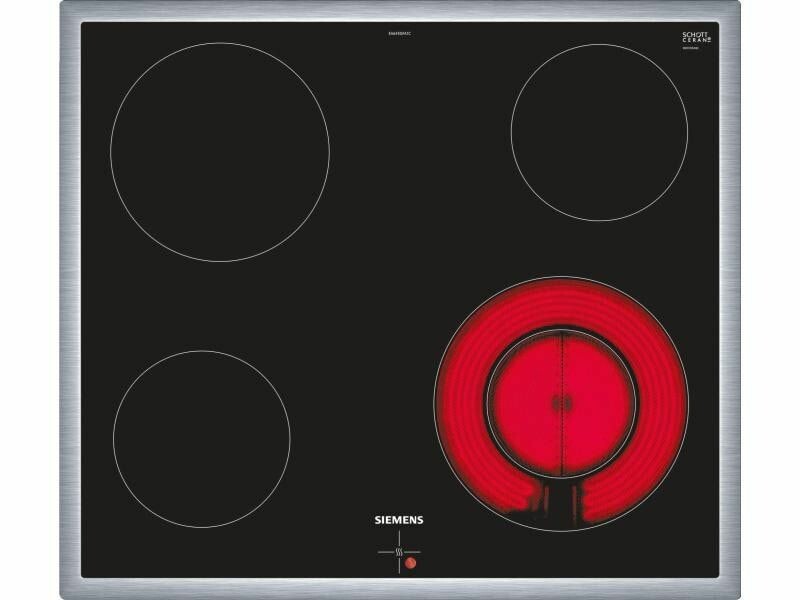The image size is (800, 600).
Task: Click the red residual heat indicator dot
Action: tap(409, 562)
